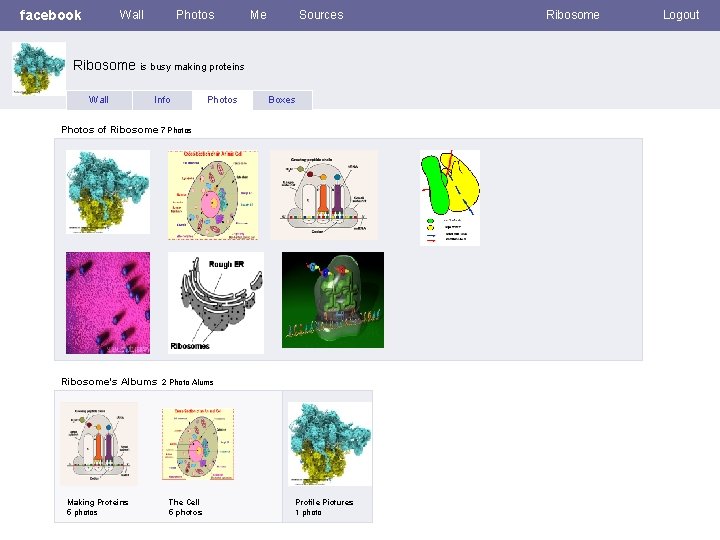The height and width of the screenshot is (540, 720).
Task: Click the facebook logo in the top bar
Action: 51,15
